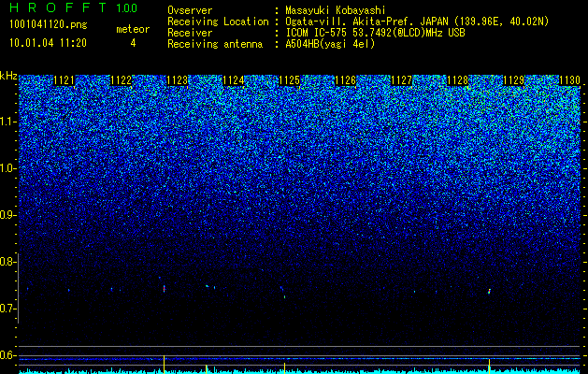Click the 1130 time marker
Screen dimensions: 588x374
click(x=569, y=80)
